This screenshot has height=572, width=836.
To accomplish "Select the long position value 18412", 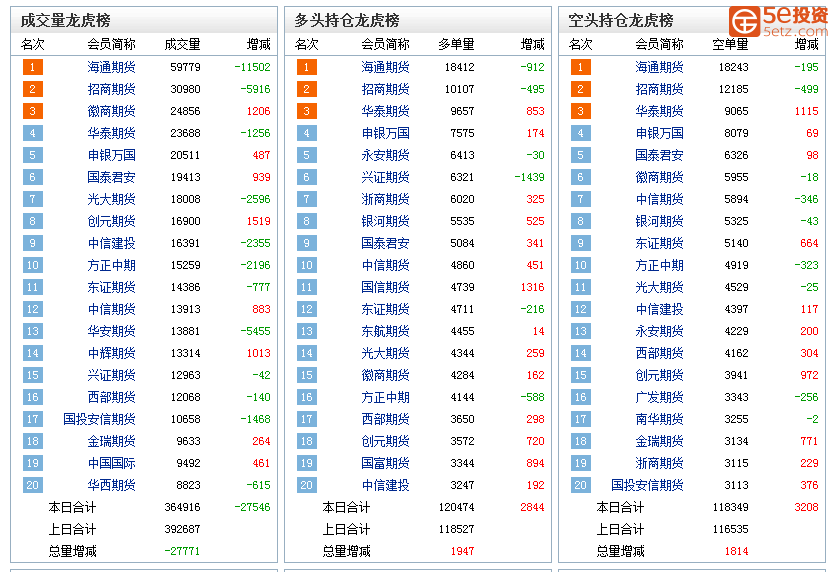I will (x=460, y=67).
